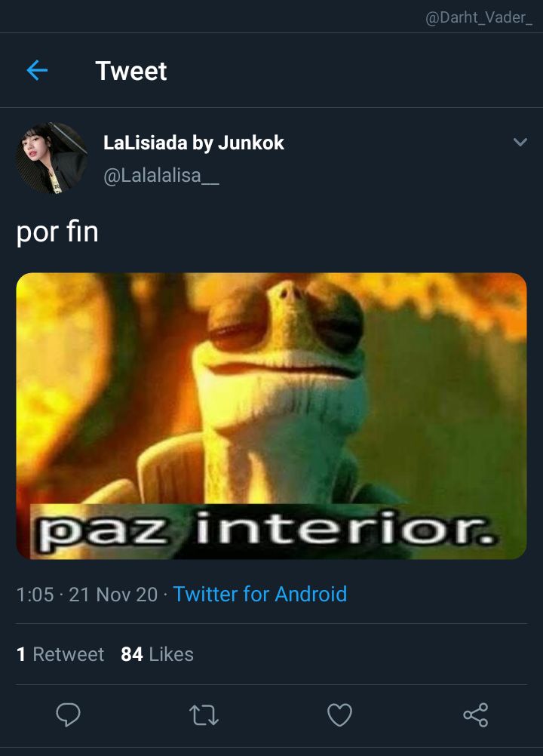This screenshot has width=543, height=756.
Task: Tap the @Darht_Vader_ watermark text
Action: (x=478, y=17)
